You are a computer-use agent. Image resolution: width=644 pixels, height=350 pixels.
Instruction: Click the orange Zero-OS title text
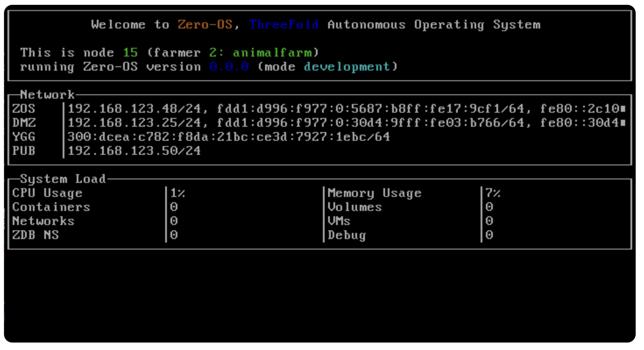tap(205, 25)
